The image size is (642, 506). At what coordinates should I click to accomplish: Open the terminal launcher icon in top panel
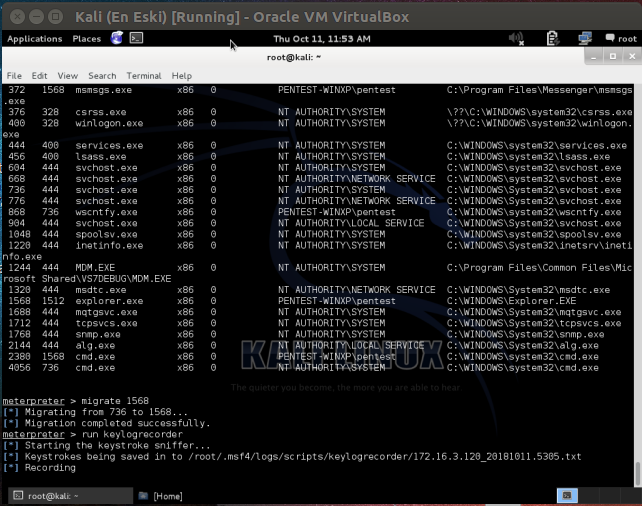136,38
